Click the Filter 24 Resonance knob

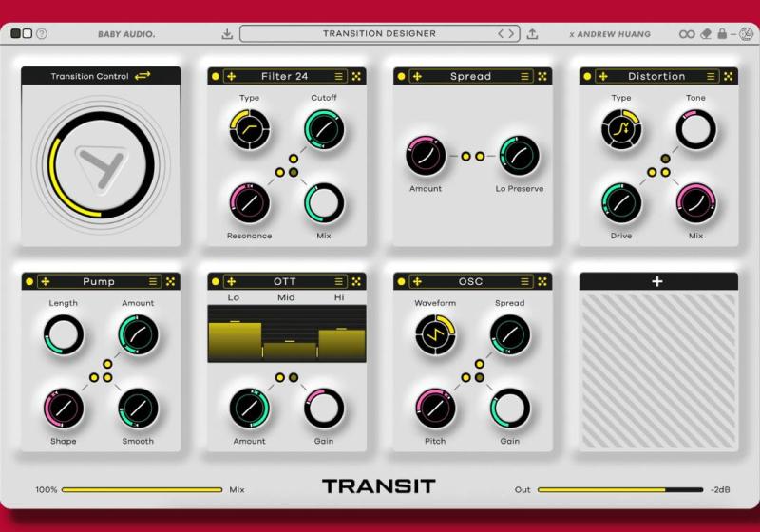pyautogui.click(x=249, y=203)
